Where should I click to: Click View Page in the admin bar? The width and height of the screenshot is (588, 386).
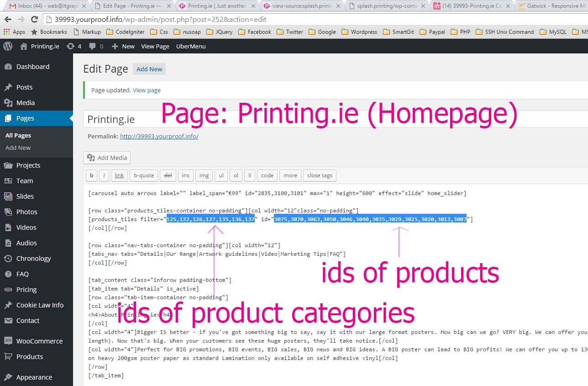tap(155, 46)
